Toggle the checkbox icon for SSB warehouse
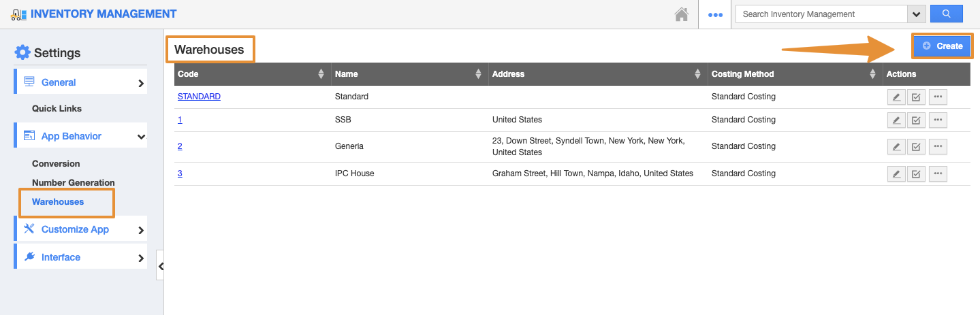 [x=916, y=120]
